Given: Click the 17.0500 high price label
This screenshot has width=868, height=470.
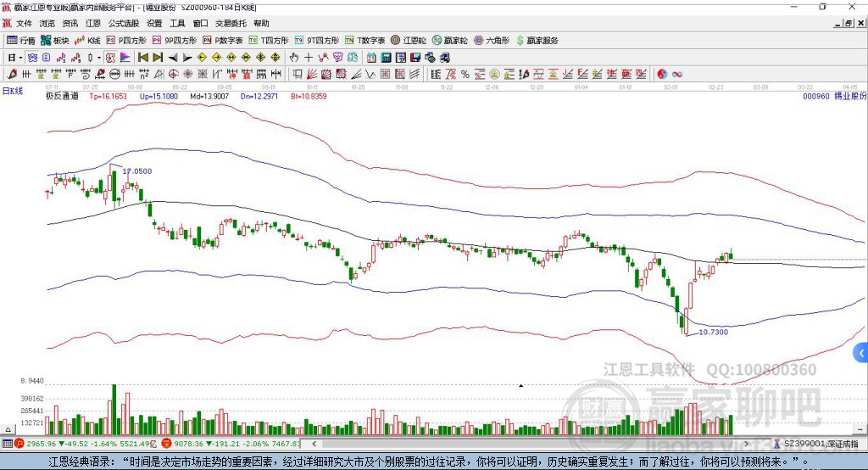Looking at the screenshot, I should (x=137, y=171).
